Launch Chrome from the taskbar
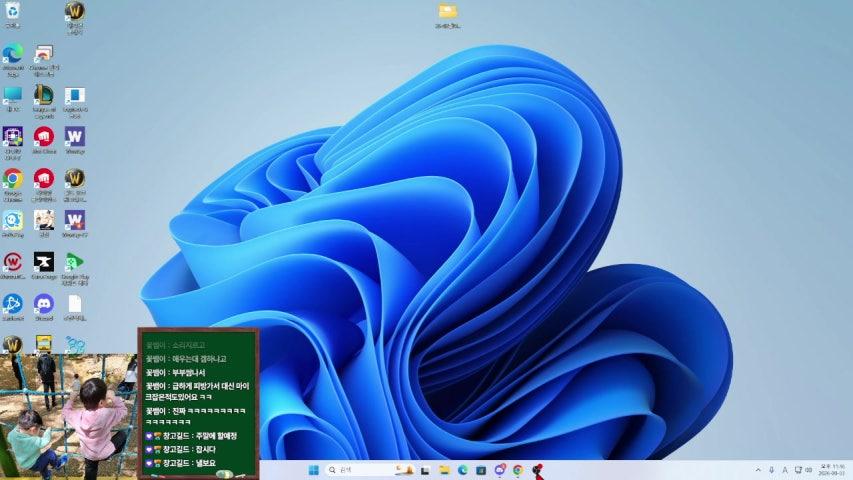853x480 pixels. click(518, 470)
